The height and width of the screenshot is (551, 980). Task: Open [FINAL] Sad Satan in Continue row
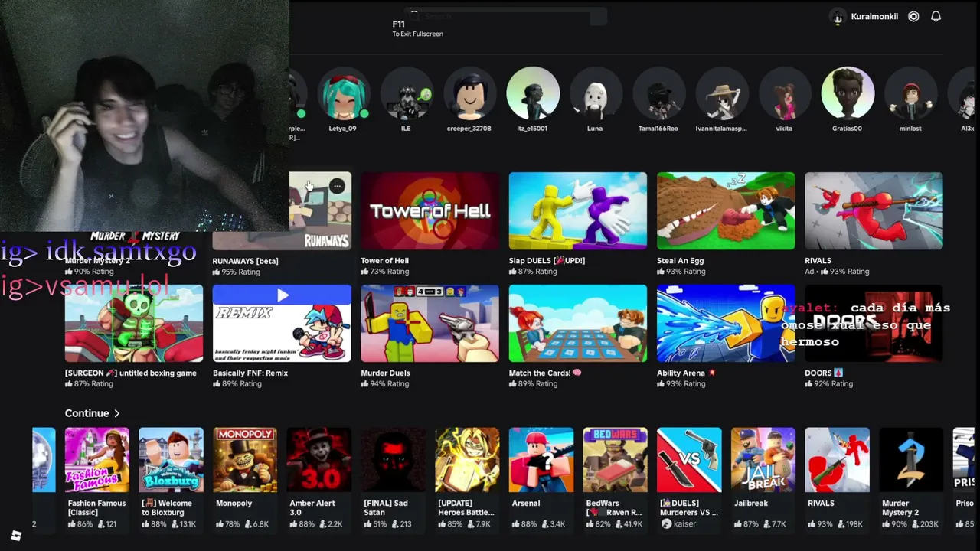tap(393, 460)
